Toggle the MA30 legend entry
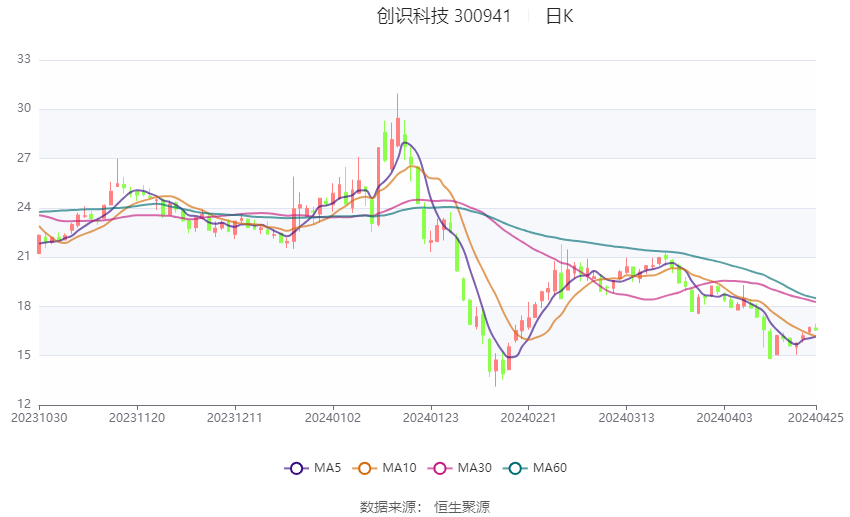850x517 pixels. point(460,468)
